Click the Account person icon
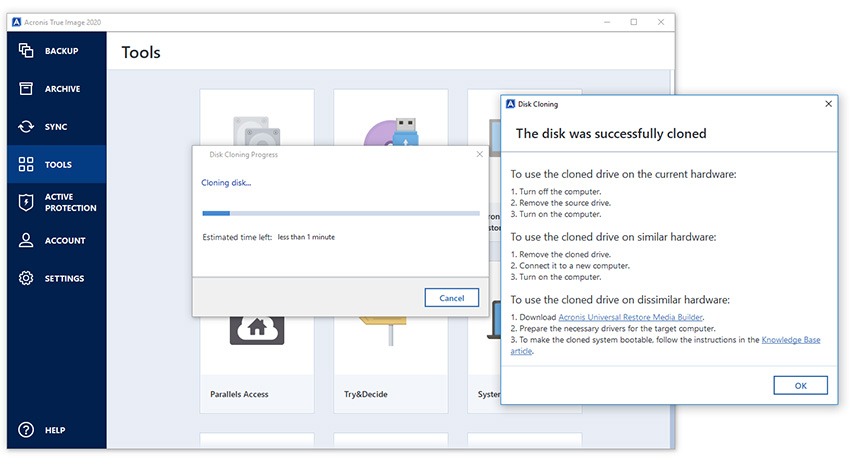 tap(26, 241)
